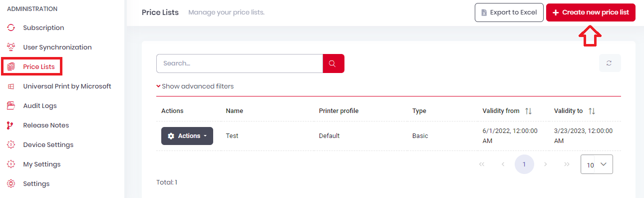The width and height of the screenshot is (644, 198).
Task: Click Export to Excel button
Action: click(x=509, y=12)
